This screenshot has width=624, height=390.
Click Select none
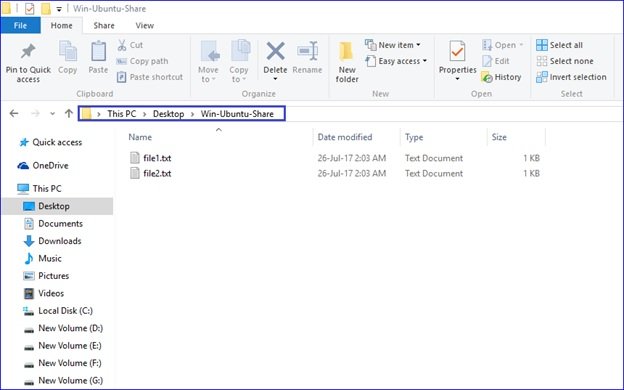[565, 61]
